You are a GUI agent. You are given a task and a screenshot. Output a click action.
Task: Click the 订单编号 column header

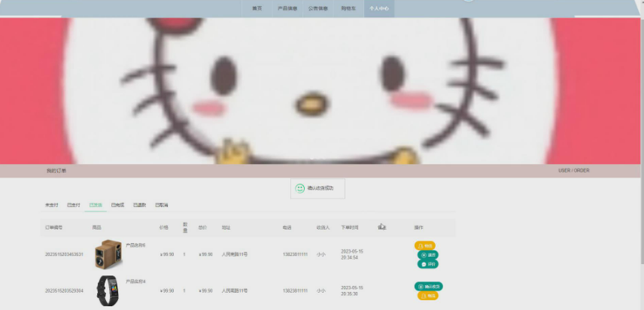[x=54, y=227]
